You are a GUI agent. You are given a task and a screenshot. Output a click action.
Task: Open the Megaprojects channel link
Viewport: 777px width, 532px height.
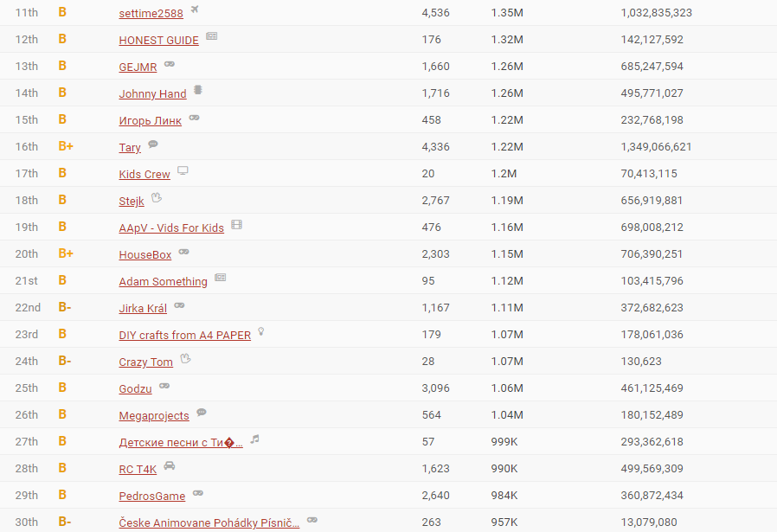point(154,415)
